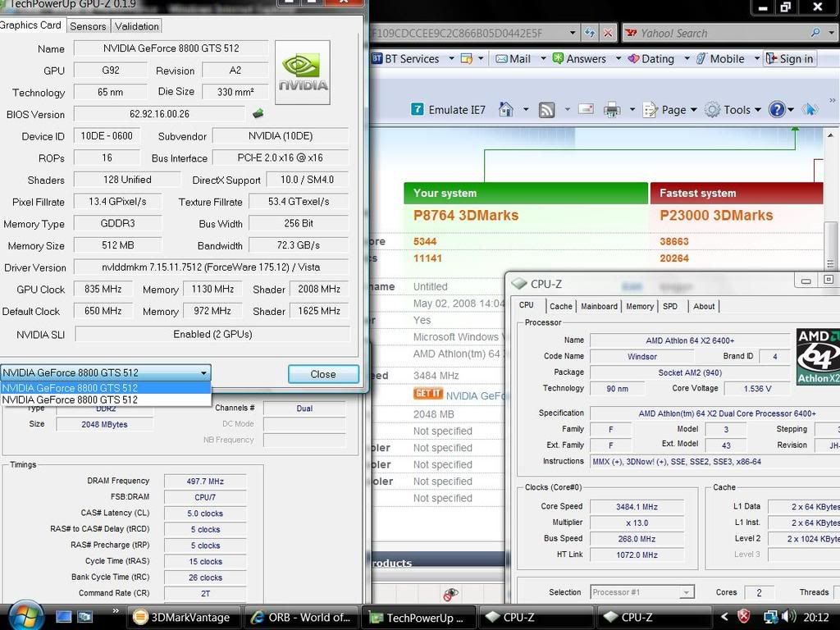Viewport: 840px width, 630px height.
Task: Open the SPD tab in CPU-Z
Action: pos(670,307)
